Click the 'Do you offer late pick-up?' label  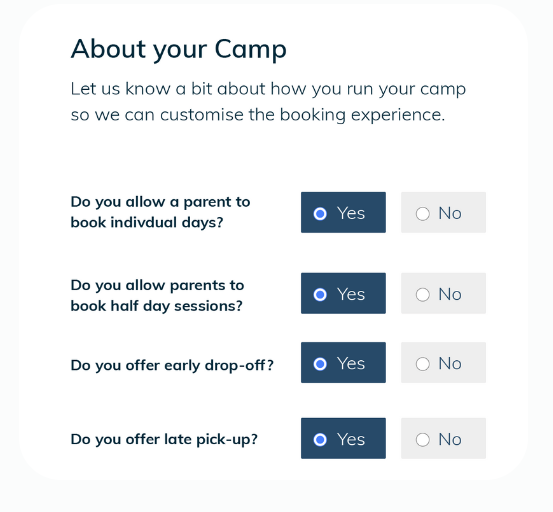[164, 440]
